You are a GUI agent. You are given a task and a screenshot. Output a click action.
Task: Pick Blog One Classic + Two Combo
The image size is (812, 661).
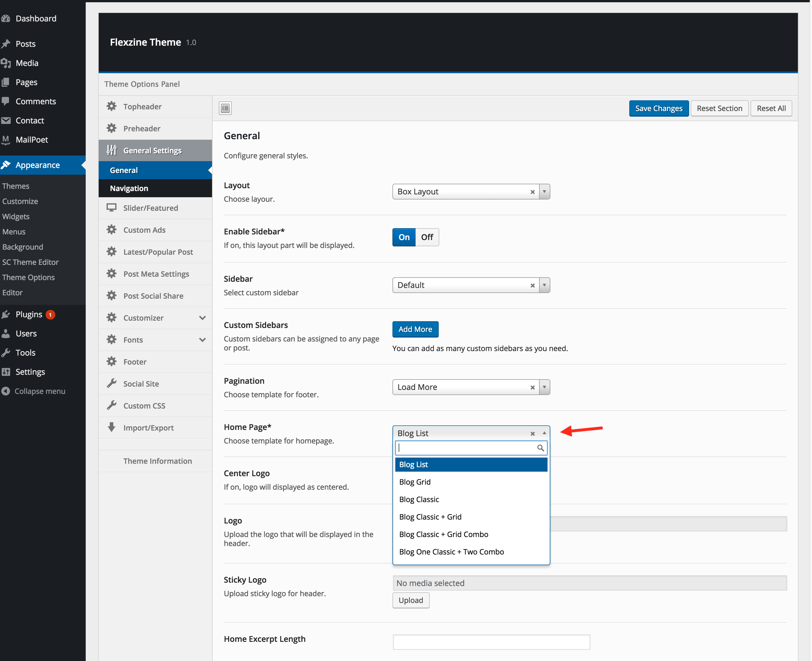coord(471,552)
